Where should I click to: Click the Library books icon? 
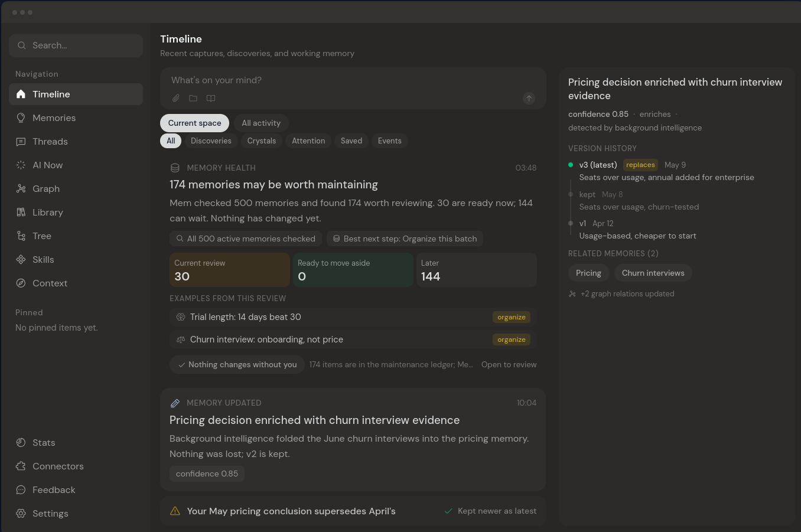[x=21, y=212]
